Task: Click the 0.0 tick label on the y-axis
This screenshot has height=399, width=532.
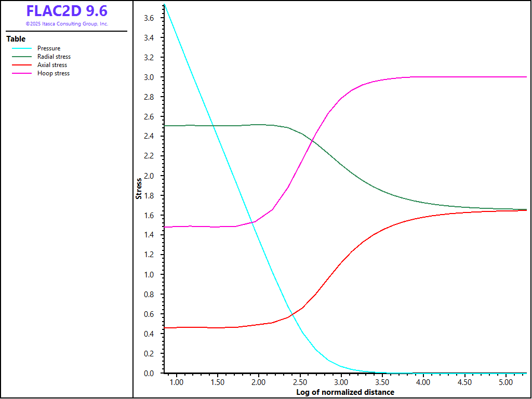Action: pos(148,374)
